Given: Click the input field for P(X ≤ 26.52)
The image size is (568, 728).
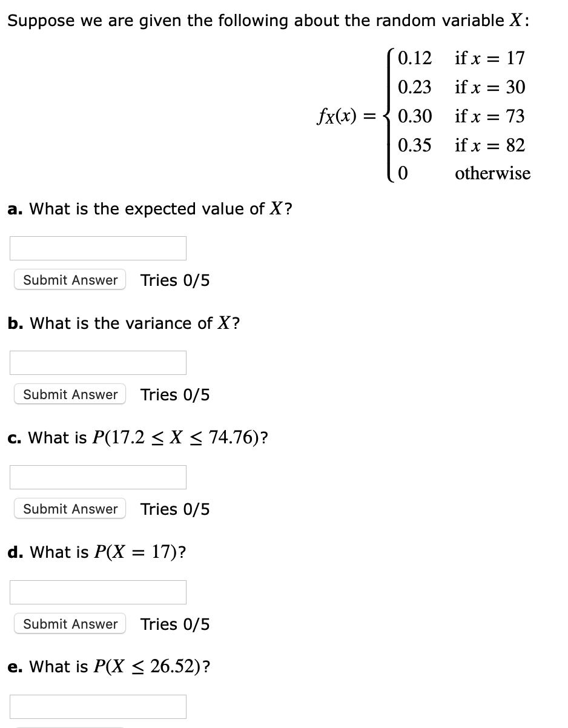Looking at the screenshot, I should 97,706.
